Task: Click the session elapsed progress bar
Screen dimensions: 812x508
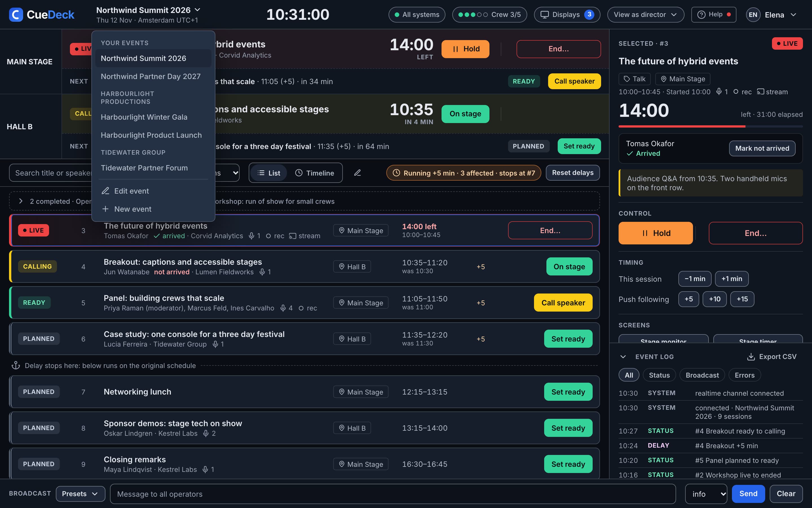Action: [710, 127]
